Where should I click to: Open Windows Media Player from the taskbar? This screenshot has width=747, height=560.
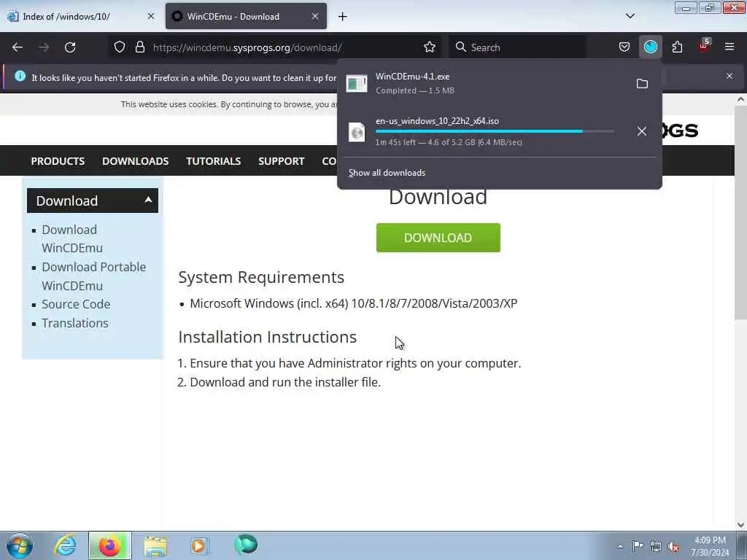tap(199, 545)
